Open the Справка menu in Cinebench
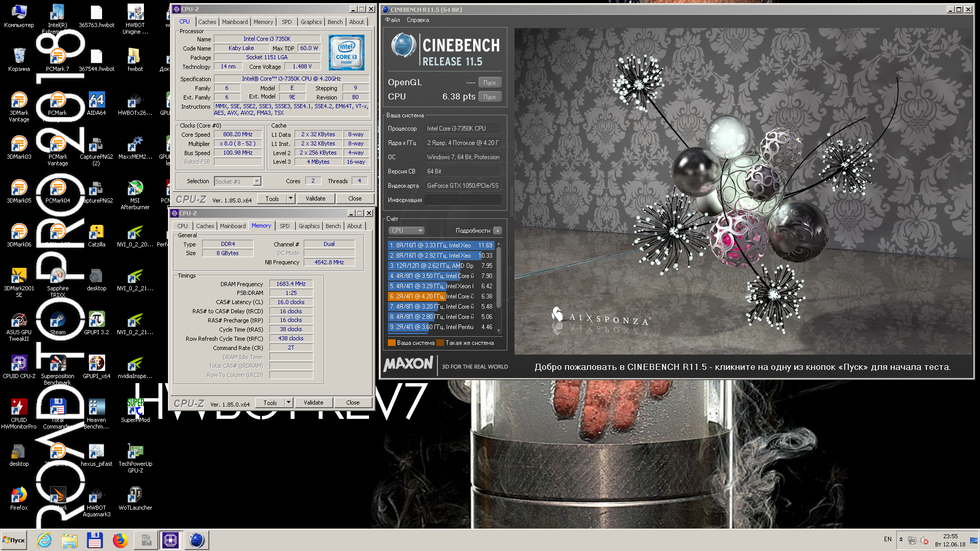 418,20
